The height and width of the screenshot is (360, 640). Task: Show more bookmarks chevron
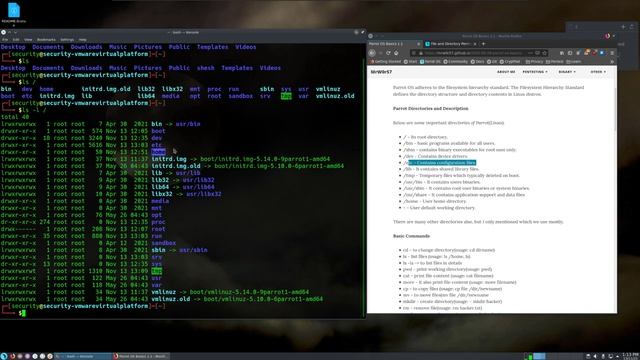612,62
